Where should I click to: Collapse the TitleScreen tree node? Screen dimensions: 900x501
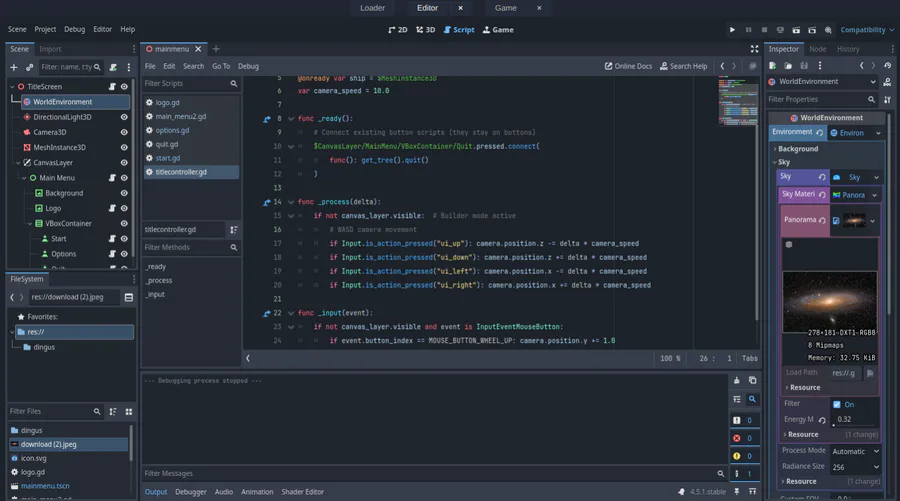[12, 87]
